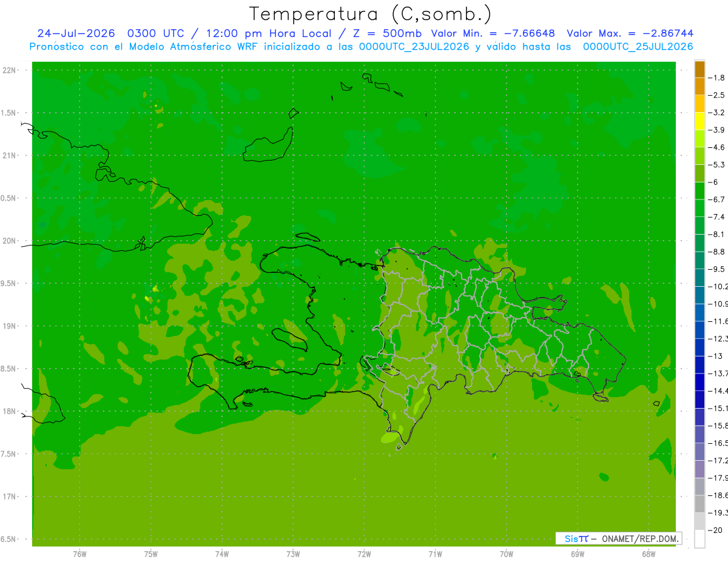Click the 71W longitude axis label
The height and width of the screenshot is (562, 728).
pyautogui.click(x=435, y=554)
